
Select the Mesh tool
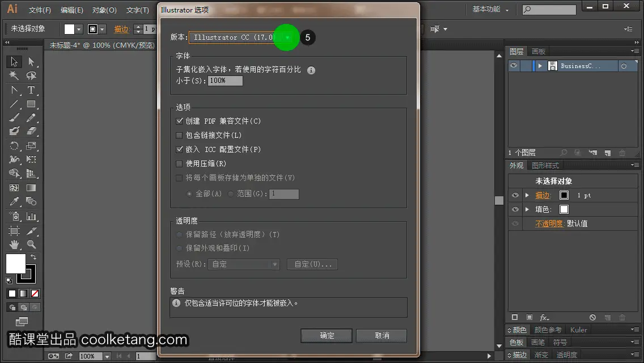coord(14,188)
